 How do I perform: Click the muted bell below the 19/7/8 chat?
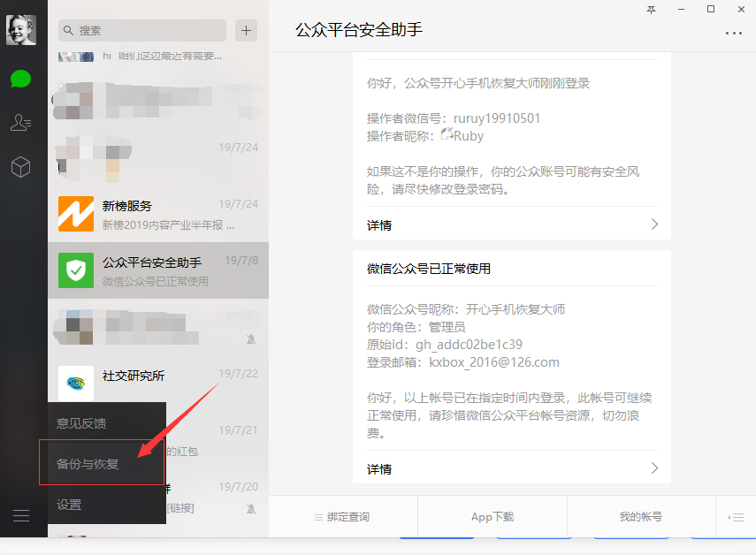(x=251, y=339)
